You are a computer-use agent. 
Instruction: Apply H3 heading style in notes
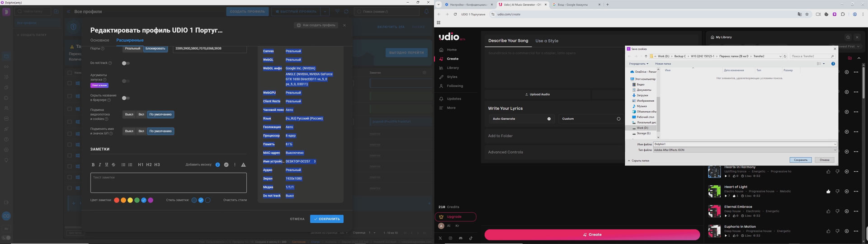[157, 164]
